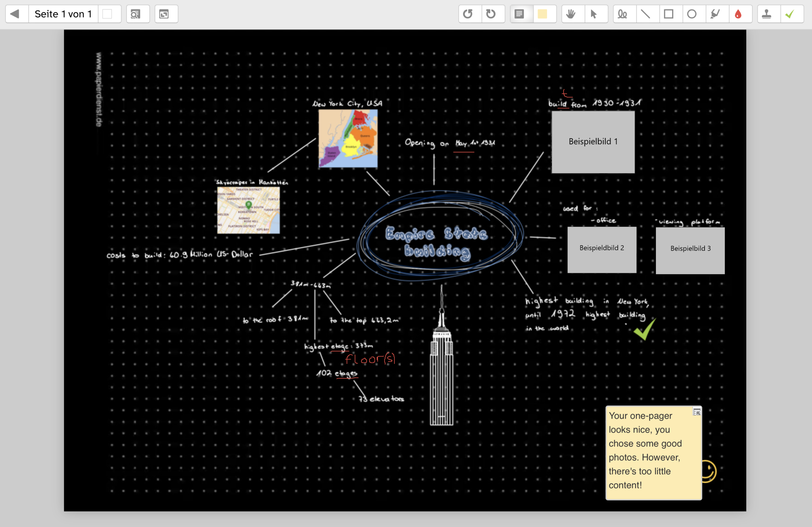Select the green checkmark tool
Viewport: 812px width, 527px height.
click(790, 14)
